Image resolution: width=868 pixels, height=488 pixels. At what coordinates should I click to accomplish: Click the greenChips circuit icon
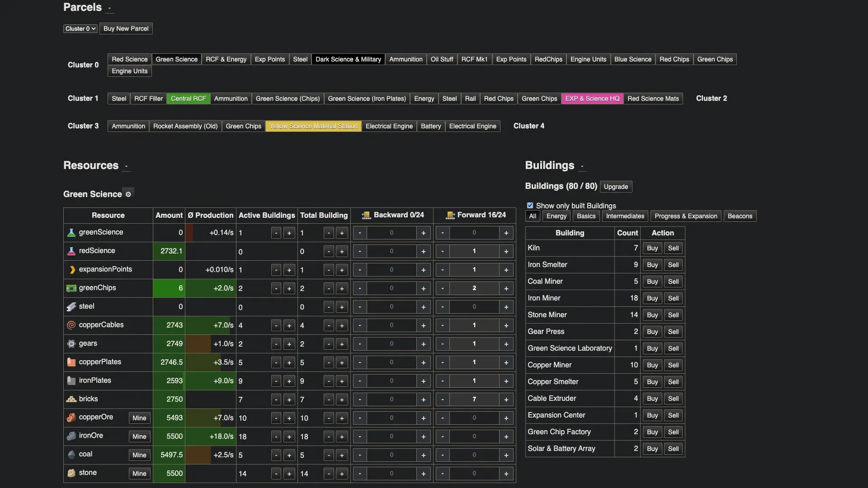pyautogui.click(x=71, y=288)
